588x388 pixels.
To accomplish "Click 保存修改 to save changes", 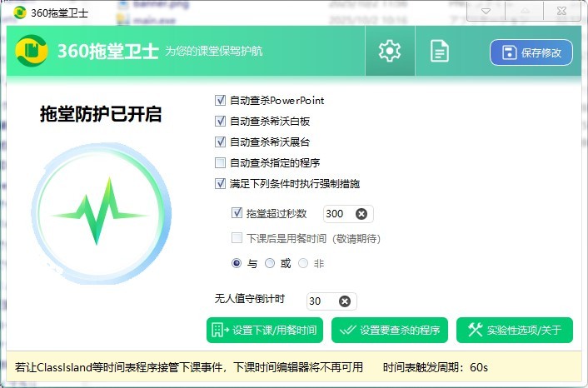I will pos(531,52).
